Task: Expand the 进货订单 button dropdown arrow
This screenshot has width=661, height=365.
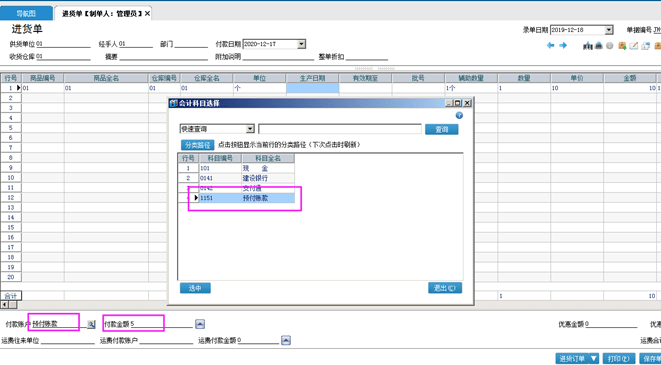Action: point(594,359)
